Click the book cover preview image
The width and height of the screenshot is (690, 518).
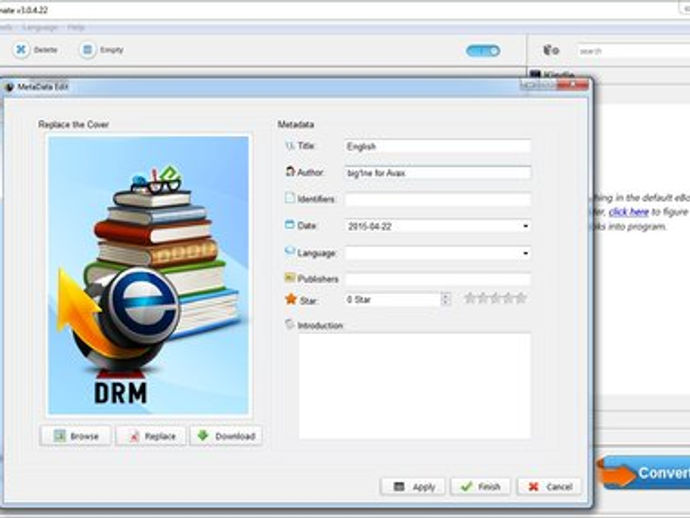coord(148,276)
